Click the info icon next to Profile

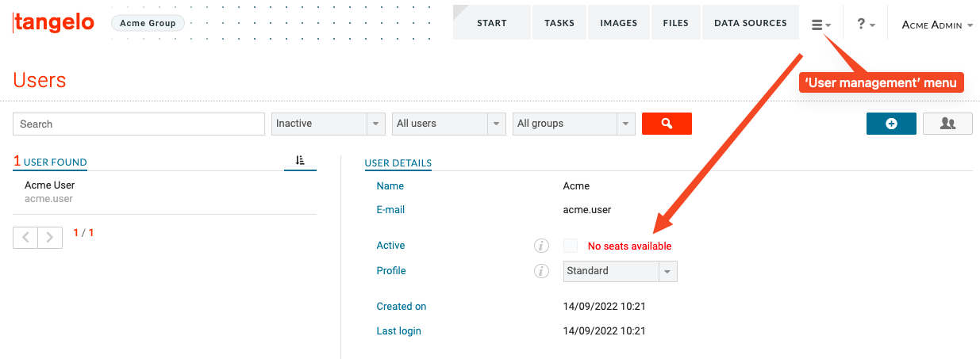pyautogui.click(x=541, y=271)
